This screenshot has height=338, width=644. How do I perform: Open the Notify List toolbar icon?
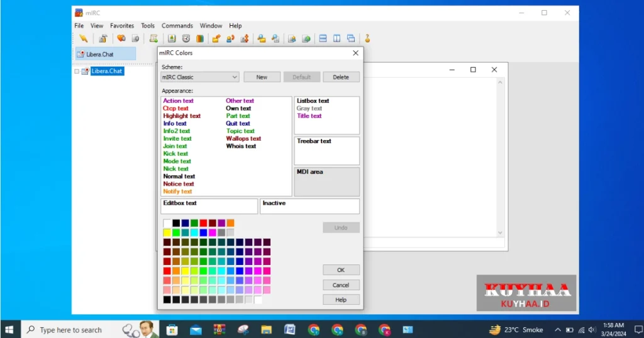(292, 38)
